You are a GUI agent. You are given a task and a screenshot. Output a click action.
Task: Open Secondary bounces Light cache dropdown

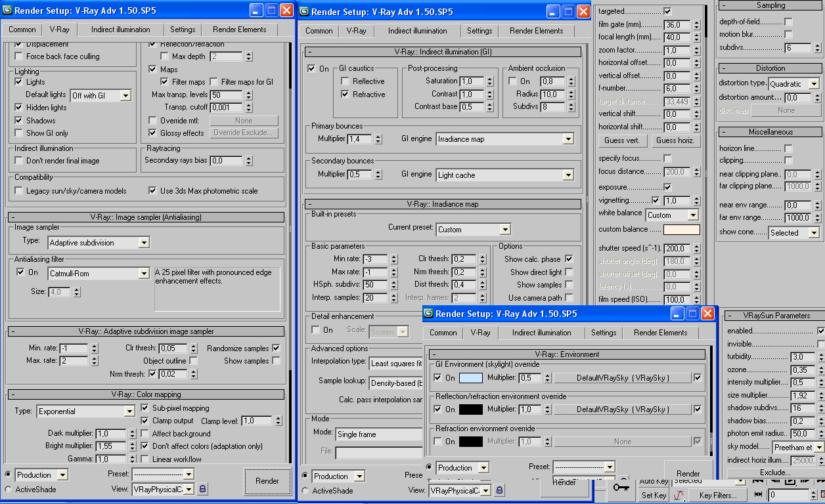tap(505, 175)
